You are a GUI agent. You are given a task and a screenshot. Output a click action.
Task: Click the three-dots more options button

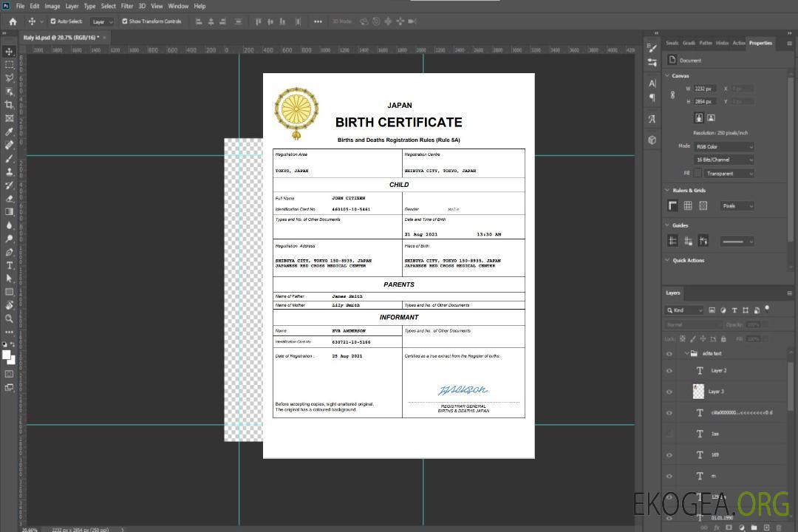(318, 21)
